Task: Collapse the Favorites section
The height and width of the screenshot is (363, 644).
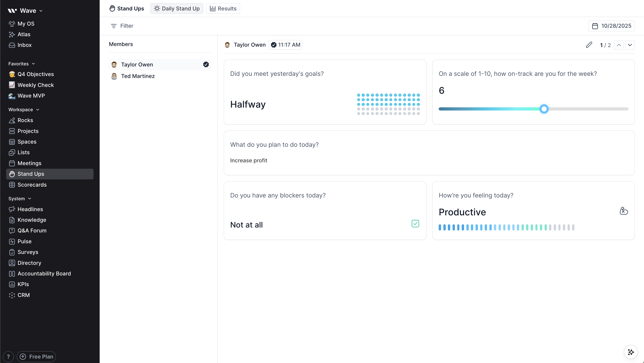Action: click(x=33, y=63)
